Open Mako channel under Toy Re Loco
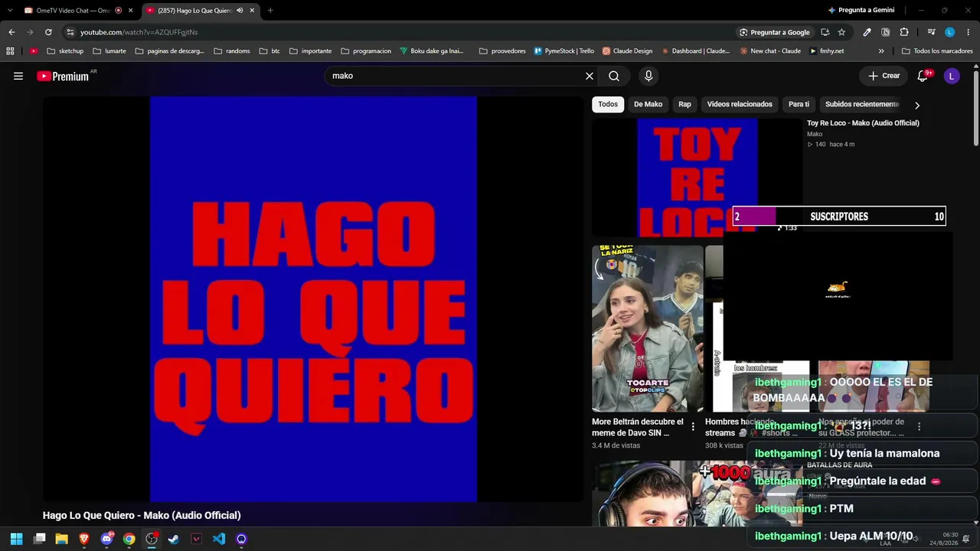This screenshot has height=551, width=980. (x=815, y=135)
